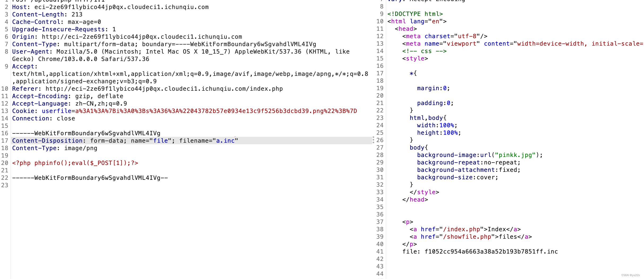Click the css comment line
Screen dimensions: 644x279
(424, 51)
